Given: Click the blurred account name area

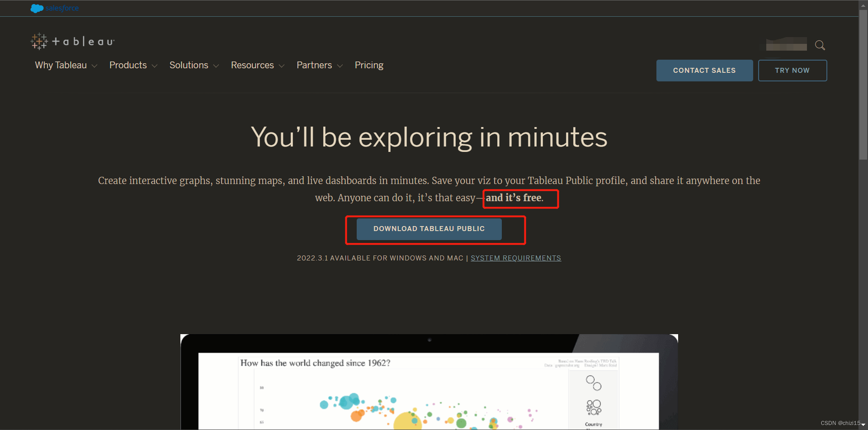Looking at the screenshot, I should [786, 44].
